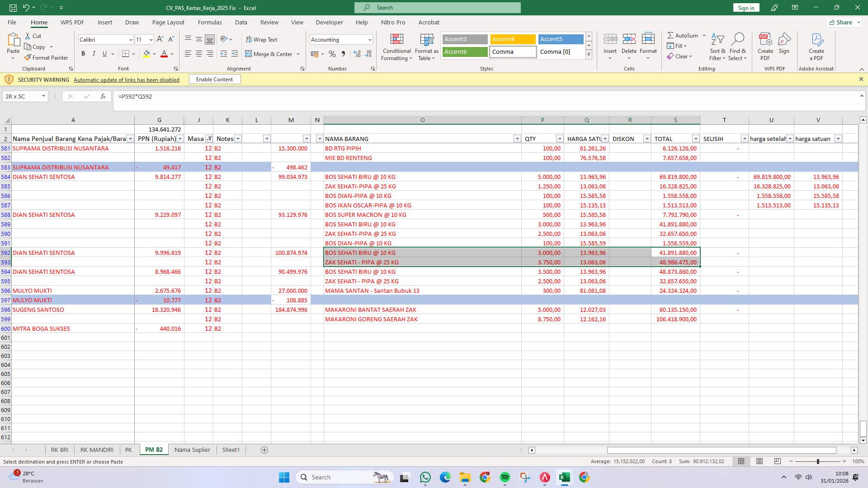The width and height of the screenshot is (868, 488).
Task: Click the Enable Content button
Action: 215,79
